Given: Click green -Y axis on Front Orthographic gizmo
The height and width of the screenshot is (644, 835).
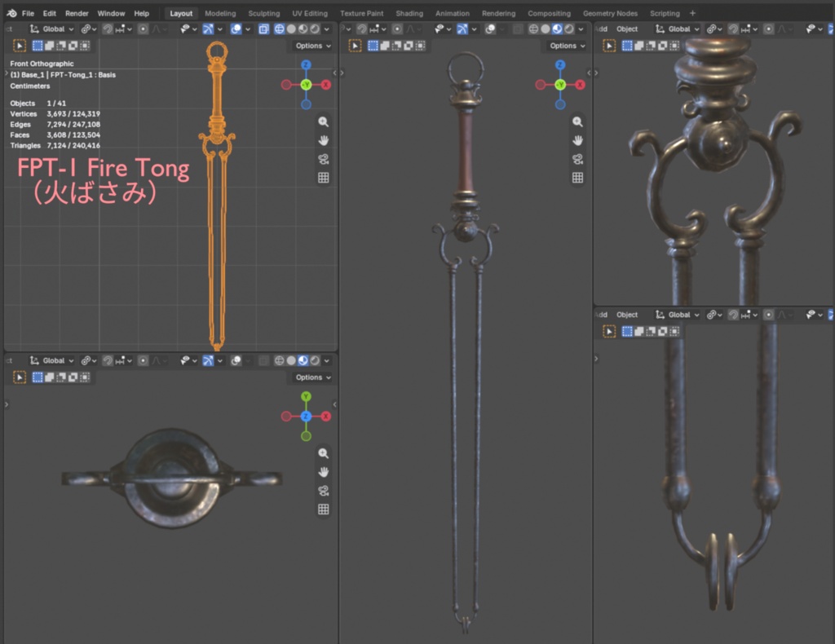Looking at the screenshot, I should [x=306, y=85].
